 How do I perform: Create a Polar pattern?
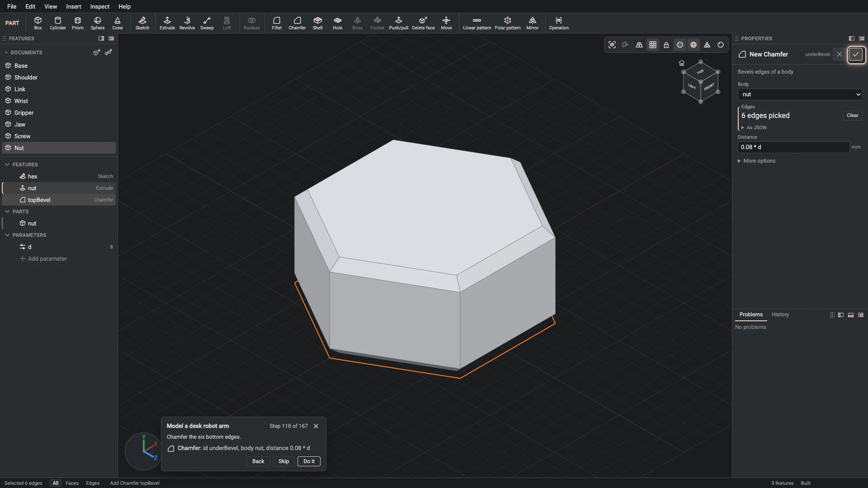coord(508,23)
